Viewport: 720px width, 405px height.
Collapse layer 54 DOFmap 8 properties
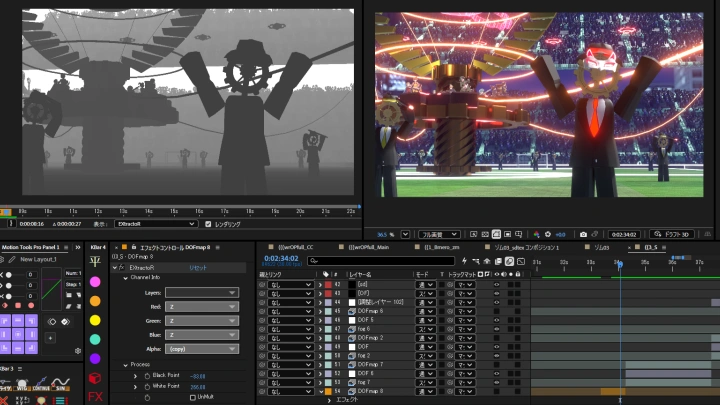coord(321,392)
